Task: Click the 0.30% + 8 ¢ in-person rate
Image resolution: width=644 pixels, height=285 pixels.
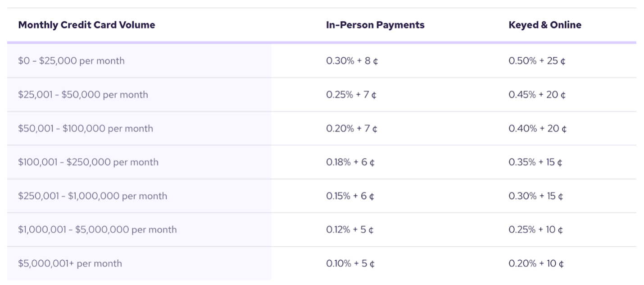Action: coord(352,60)
